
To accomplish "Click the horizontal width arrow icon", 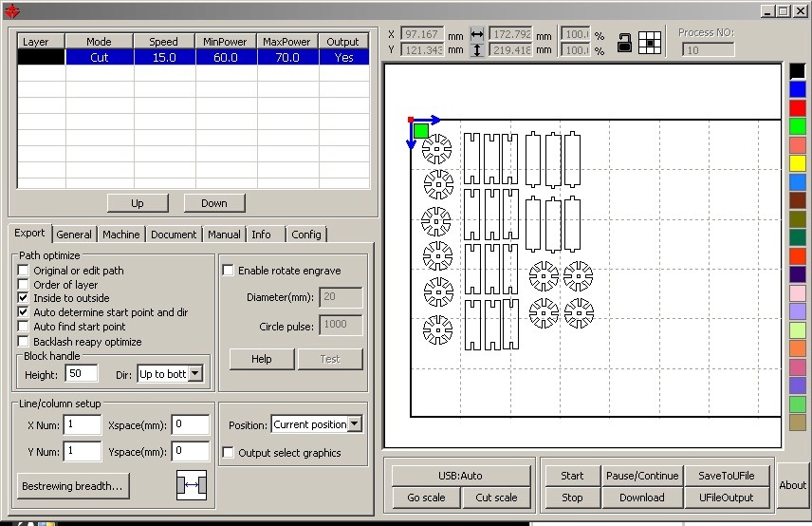I will pos(477,35).
